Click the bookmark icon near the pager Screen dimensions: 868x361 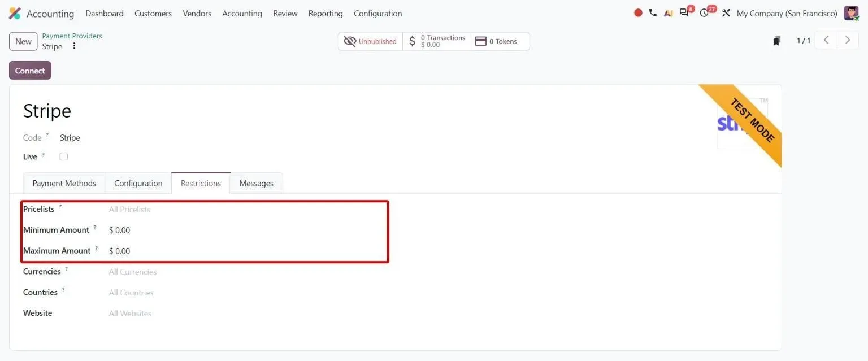[x=777, y=41]
